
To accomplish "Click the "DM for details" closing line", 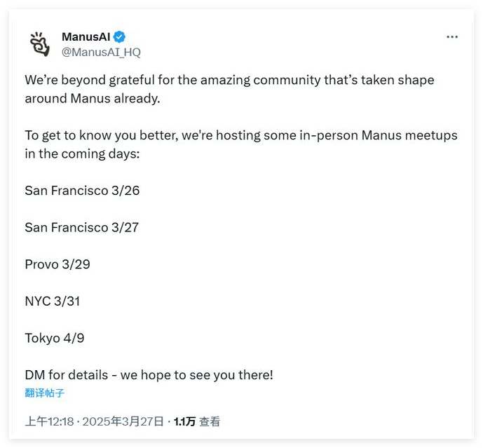I will coord(149,374).
